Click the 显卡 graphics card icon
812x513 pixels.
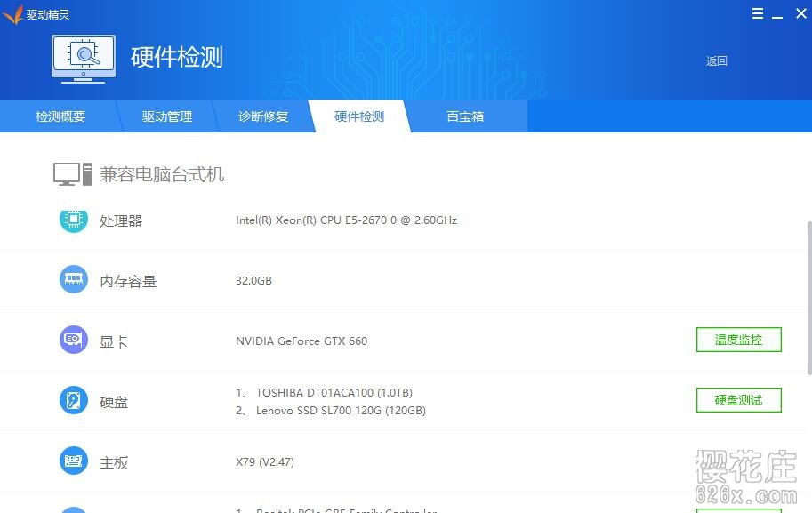point(74,341)
